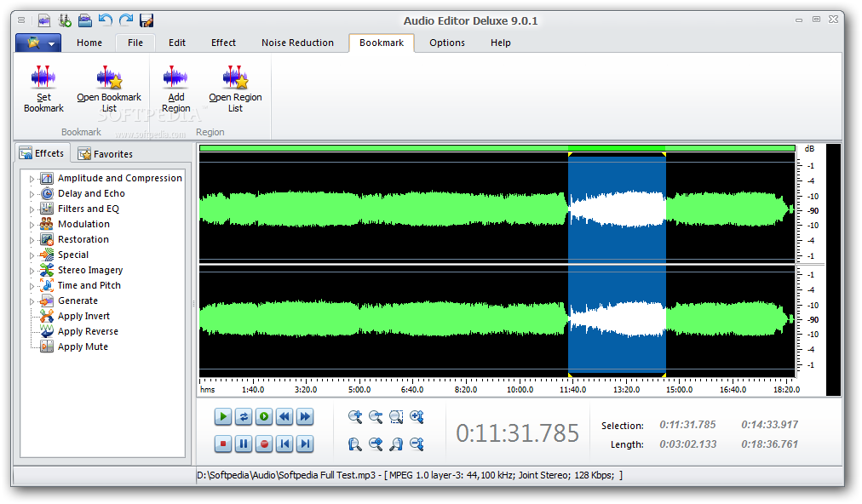Image resolution: width=862 pixels, height=504 pixels.
Task: Click the total length value 0:18:36.761
Action: coord(770,444)
